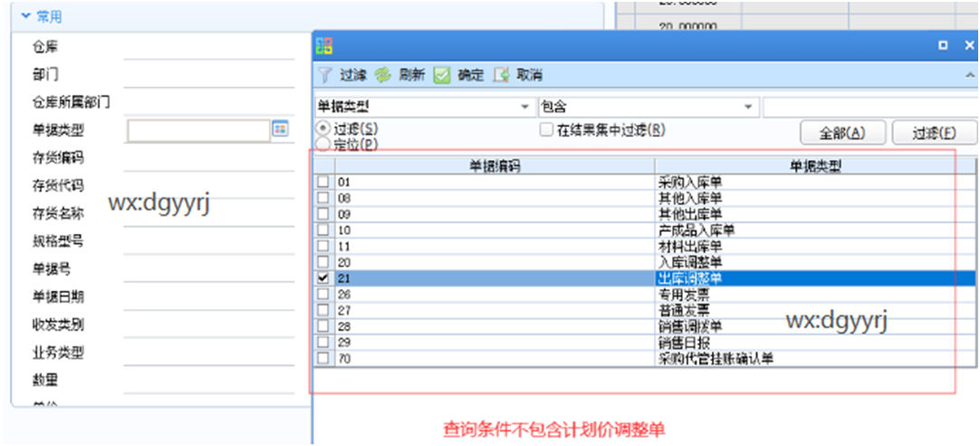Click the 取消 toolbar label
Screen dimensions: 980x446
click(x=529, y=75)
